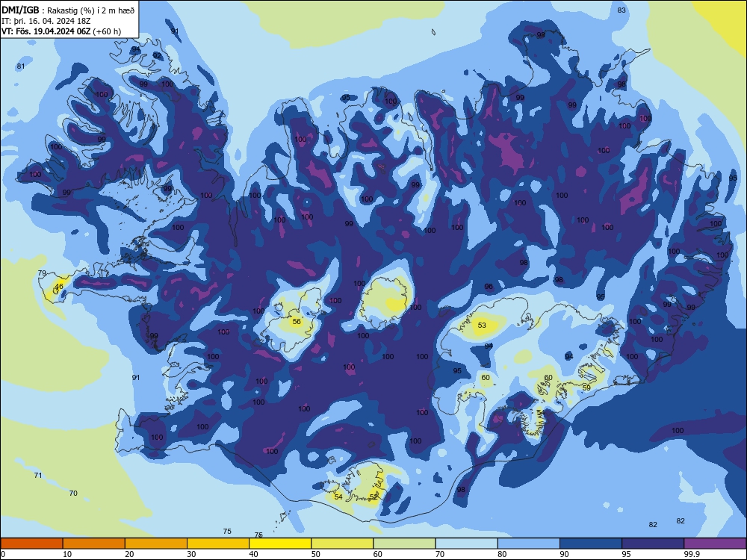Select the purple above-99.9 legend swatch
The width and height of the screenshot is (747, 560).
pyautogui.click(x=715, y=544)
